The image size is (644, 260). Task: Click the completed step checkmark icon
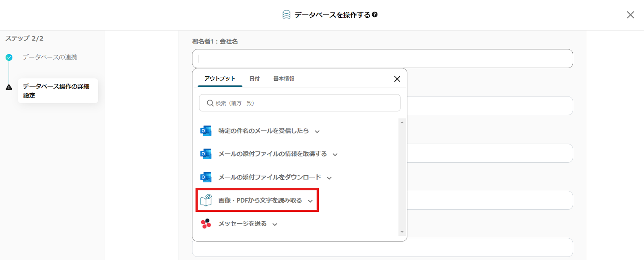pyautogui.click(x=9, y=57)
